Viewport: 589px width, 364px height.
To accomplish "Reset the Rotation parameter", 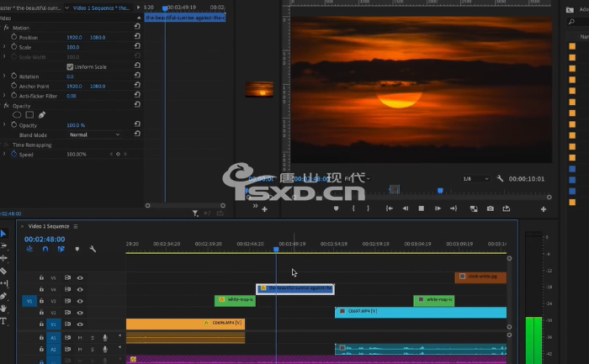I will (x=137, y=76).
